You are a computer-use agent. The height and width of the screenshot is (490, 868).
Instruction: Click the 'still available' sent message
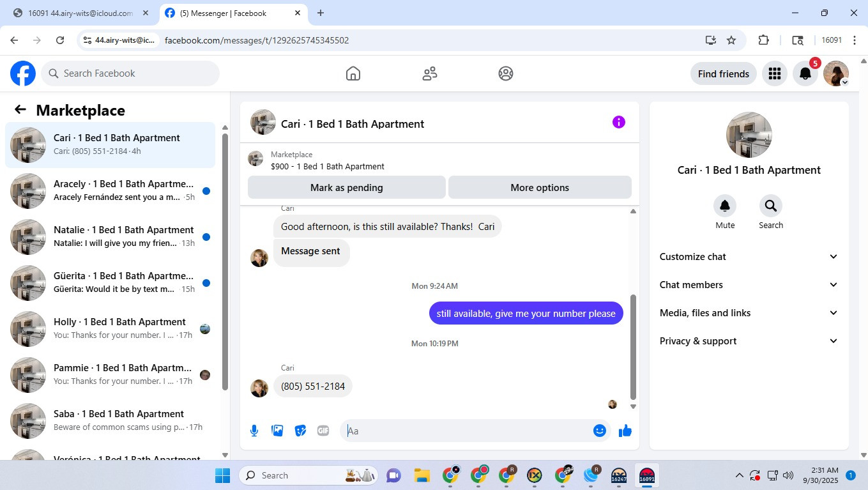pos(526,313)
